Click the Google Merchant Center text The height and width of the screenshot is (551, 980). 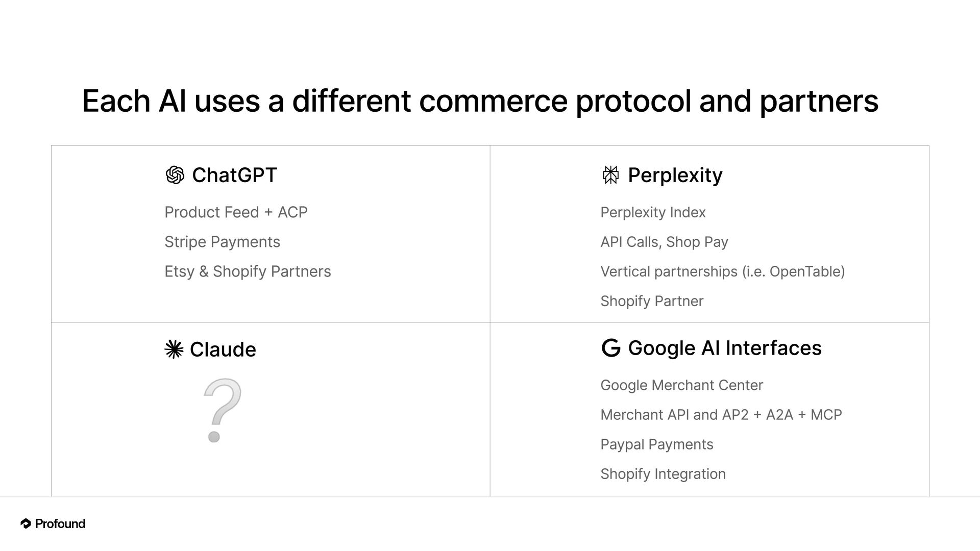[681, 385]
